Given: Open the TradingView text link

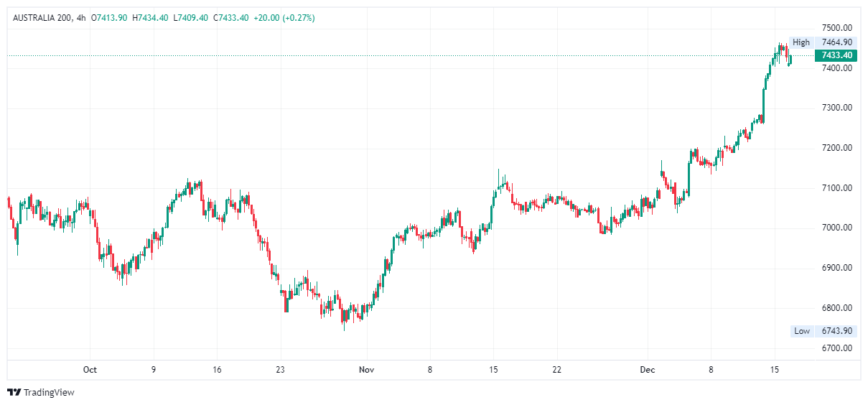Looking at the screenshot, I should 49,392.
